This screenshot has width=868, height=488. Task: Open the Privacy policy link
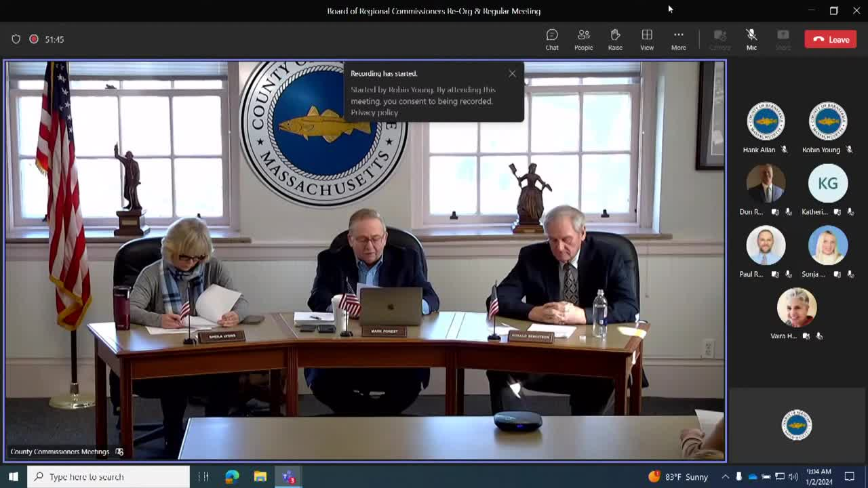pyautogui.click(x=374, y=113)
